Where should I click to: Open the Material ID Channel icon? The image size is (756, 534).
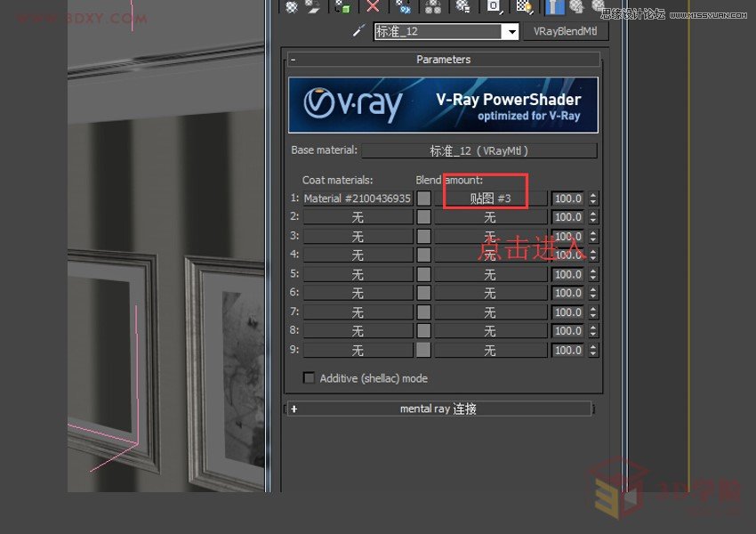tap(492, 7)
